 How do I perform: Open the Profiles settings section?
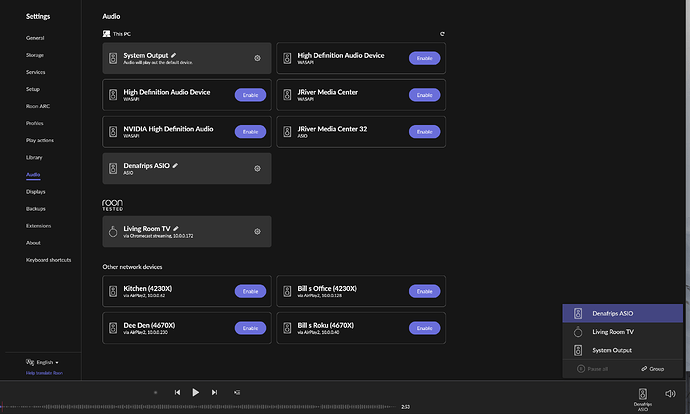(x=34, y=123)
